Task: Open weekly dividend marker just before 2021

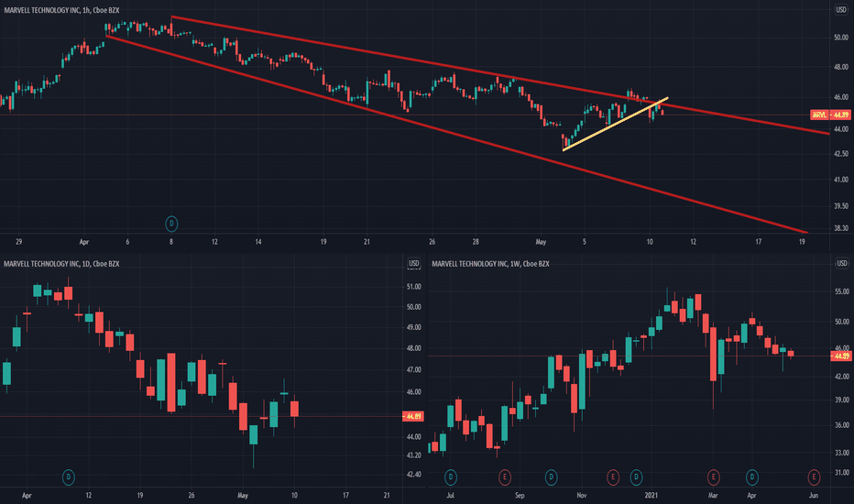Action: point(636,477)
